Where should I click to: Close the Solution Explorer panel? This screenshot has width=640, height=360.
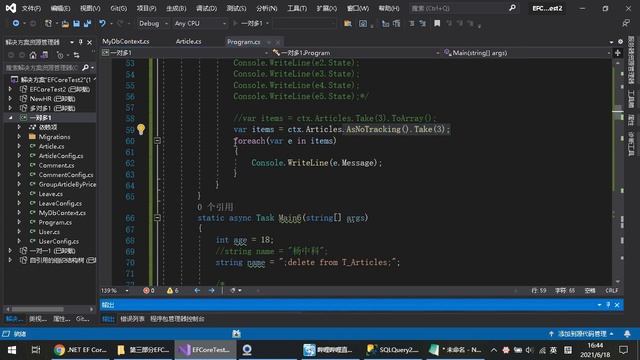click(x=89, y=42)
